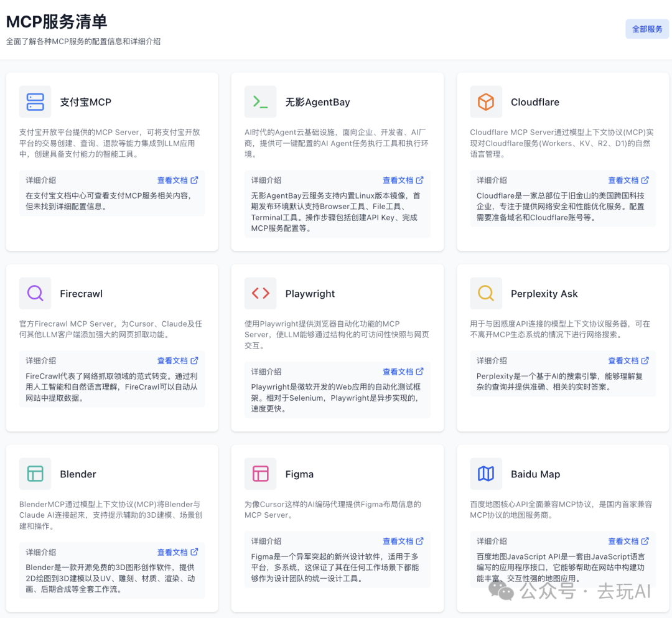Viewport: 672px width, 618px height.
Task: Click the subtitle 全面了解各种MCP服务的配置信息和详细介绍
Action: tap(83, 42)
